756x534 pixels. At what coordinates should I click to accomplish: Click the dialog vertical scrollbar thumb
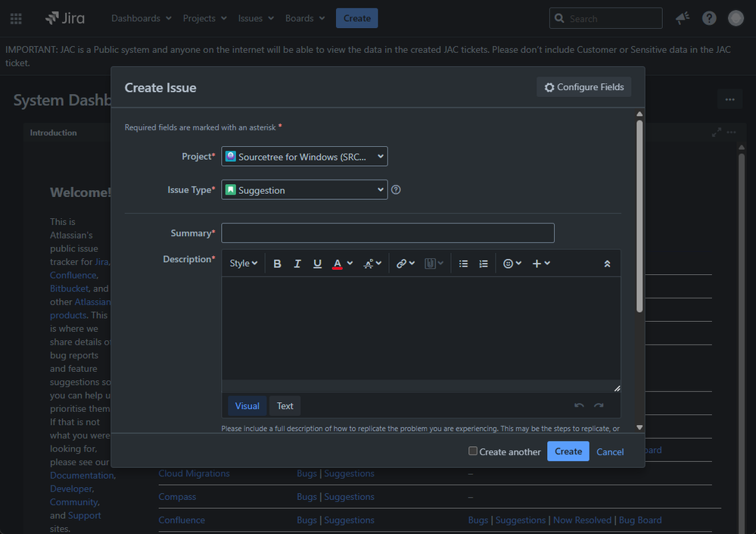point(639,216)
